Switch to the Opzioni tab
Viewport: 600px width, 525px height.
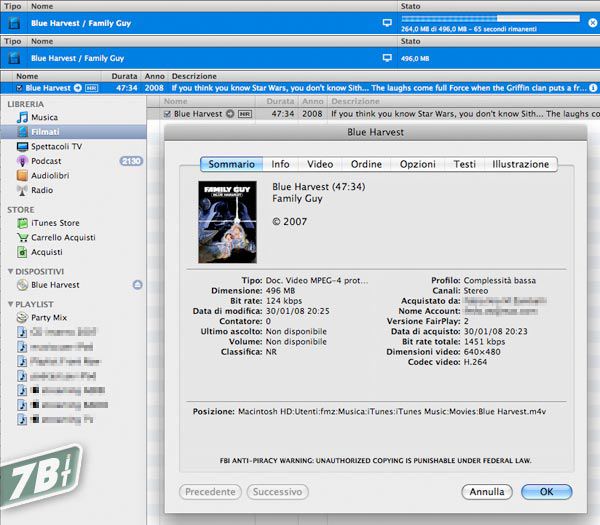(x=417, y=164)
